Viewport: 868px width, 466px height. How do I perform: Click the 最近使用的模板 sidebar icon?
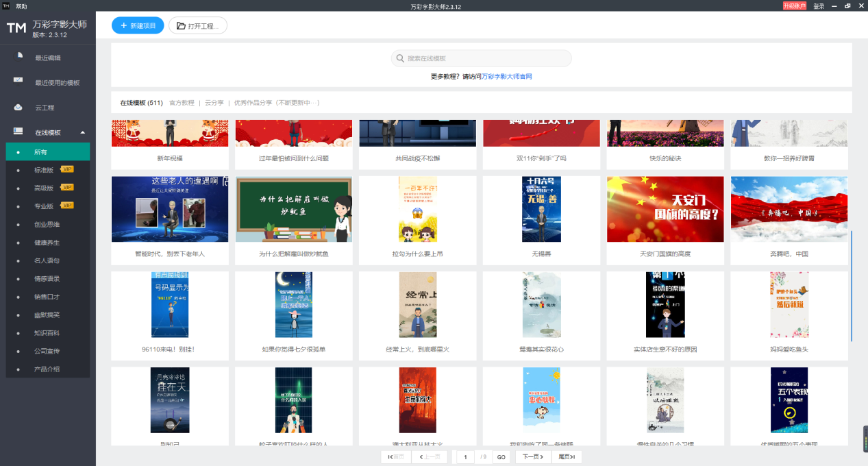[18, 81]
